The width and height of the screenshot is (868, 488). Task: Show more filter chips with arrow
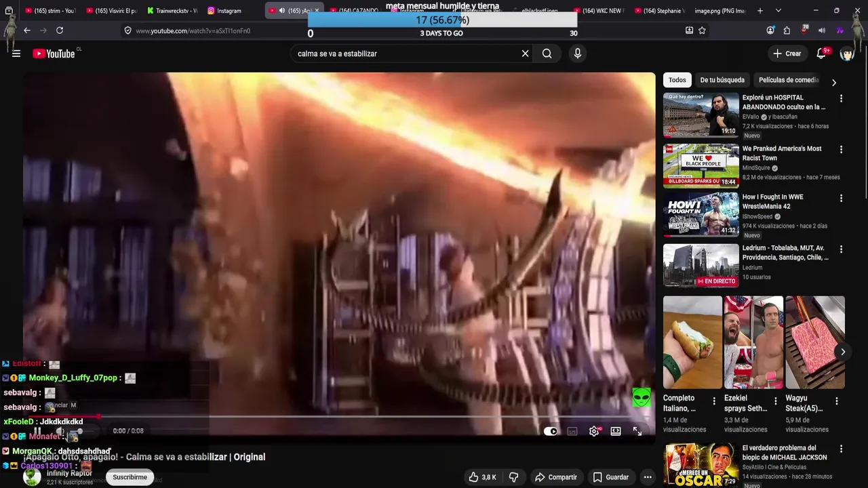pos(834,82)
